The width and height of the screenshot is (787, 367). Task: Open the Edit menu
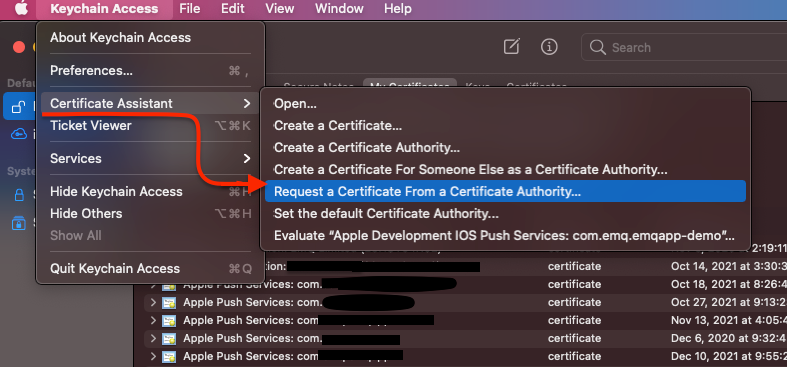[x=233, y=9]
